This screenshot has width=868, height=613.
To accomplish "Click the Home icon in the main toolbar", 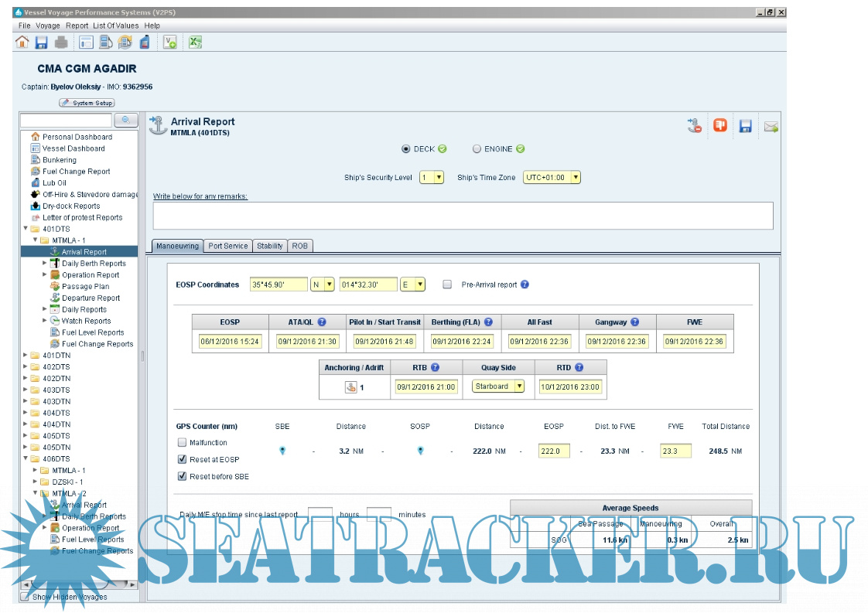I will [22, 43].
